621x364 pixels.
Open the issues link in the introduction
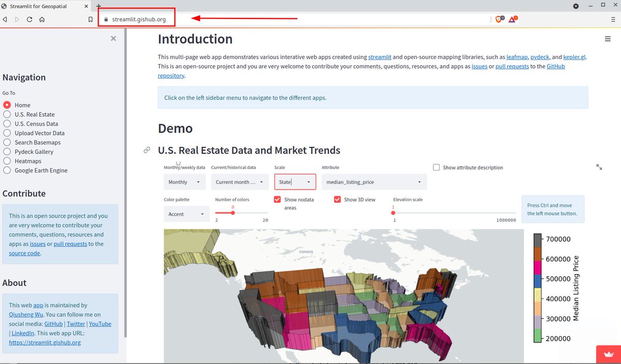coord(479,66)
